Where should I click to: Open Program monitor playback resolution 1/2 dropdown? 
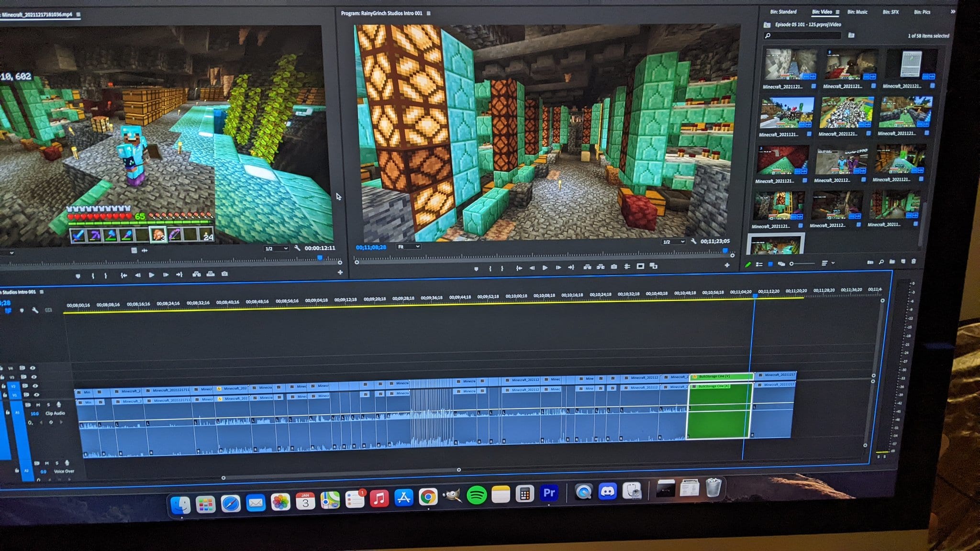[x=673, y=242]
